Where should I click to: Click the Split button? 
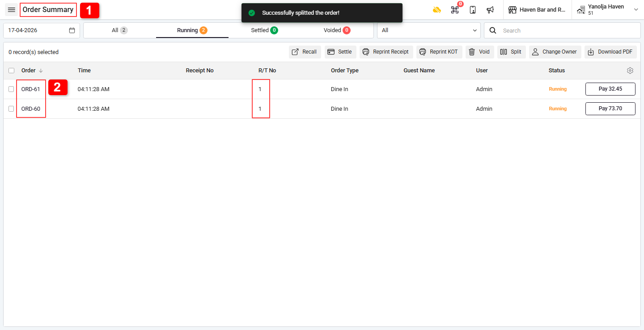(512, 52)
